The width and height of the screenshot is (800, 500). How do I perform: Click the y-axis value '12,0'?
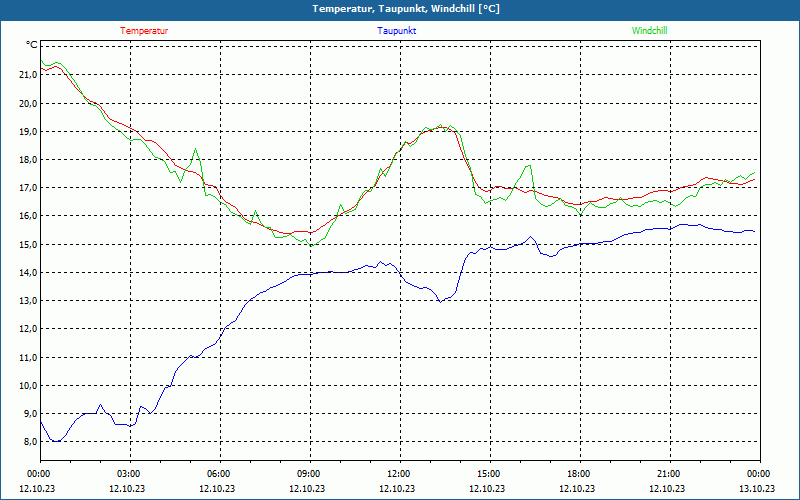tap(29, 329)
